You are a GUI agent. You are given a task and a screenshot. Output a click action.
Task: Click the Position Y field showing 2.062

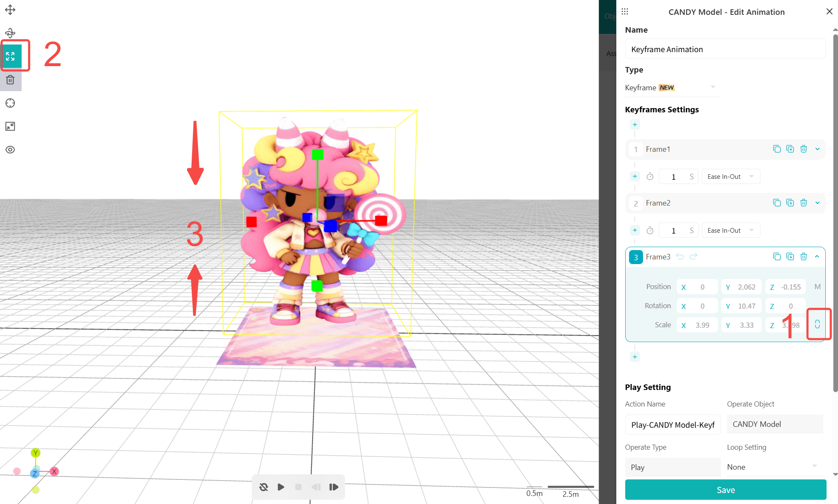(741, 287)
